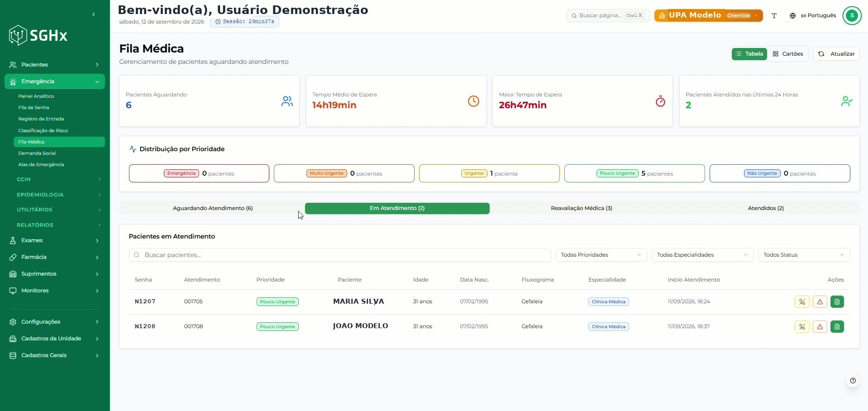Screen dimensions: 868x411
Task: Expand the RELATÓRIOS section
Action: (x=58, y=225)
